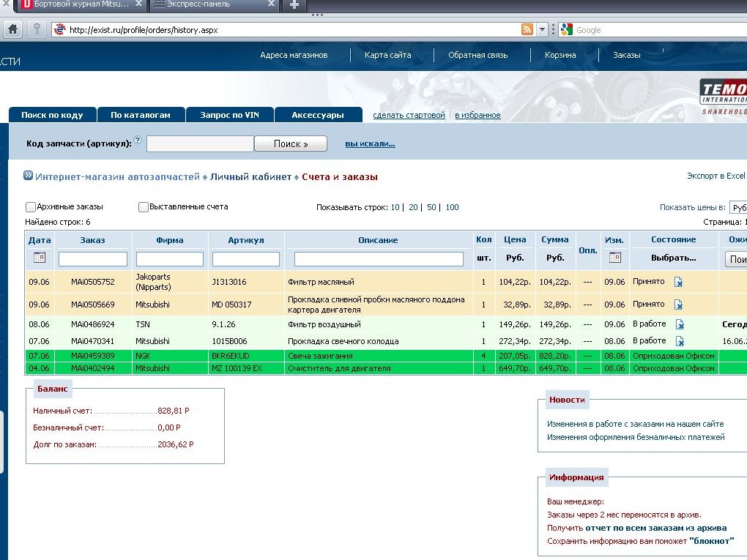Click the key/security icon in toolbar
This screenshot has height=560, width=747.
(x=37, y=29)
